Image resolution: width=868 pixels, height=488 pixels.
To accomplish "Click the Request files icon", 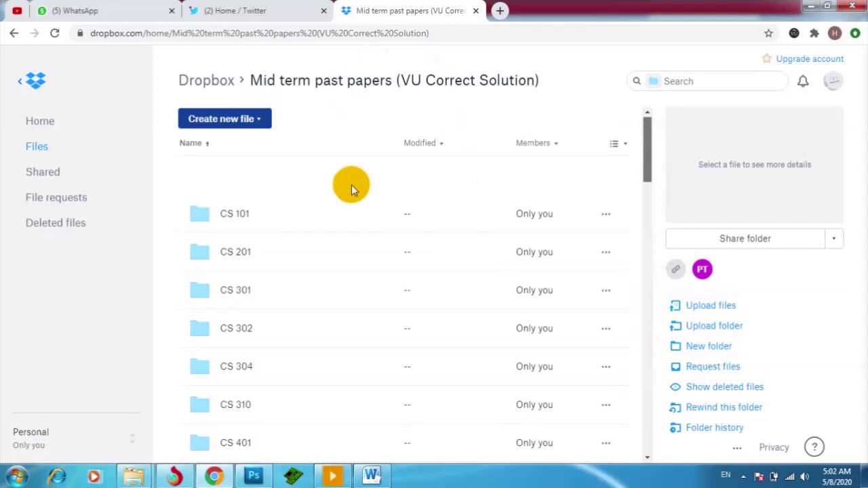I will (675, 367).
